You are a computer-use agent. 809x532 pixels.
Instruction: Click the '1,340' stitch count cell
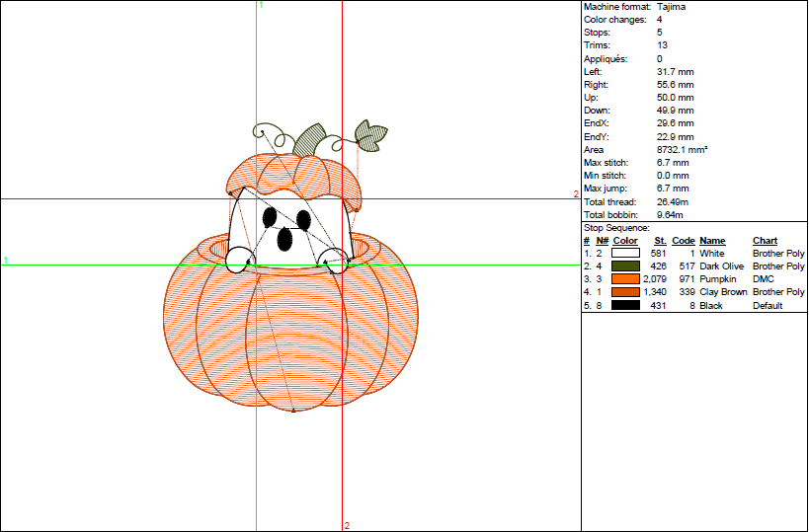654,292
